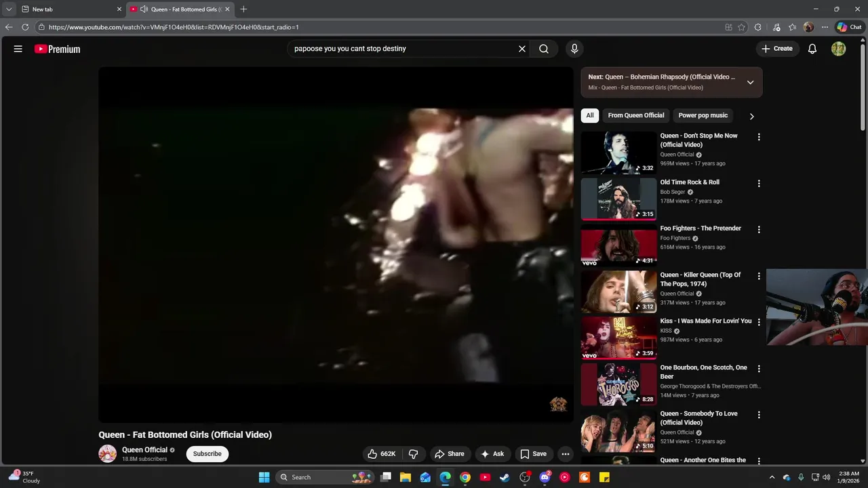Open options for Killer Queen video
The image size is (868, 488).
click(759, 277)
